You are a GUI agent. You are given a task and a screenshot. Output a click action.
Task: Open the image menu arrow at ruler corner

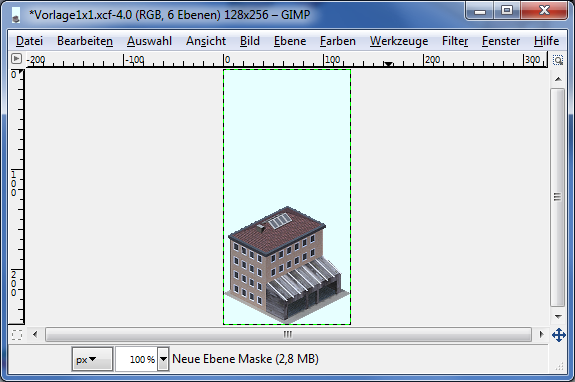click(17, 59)
